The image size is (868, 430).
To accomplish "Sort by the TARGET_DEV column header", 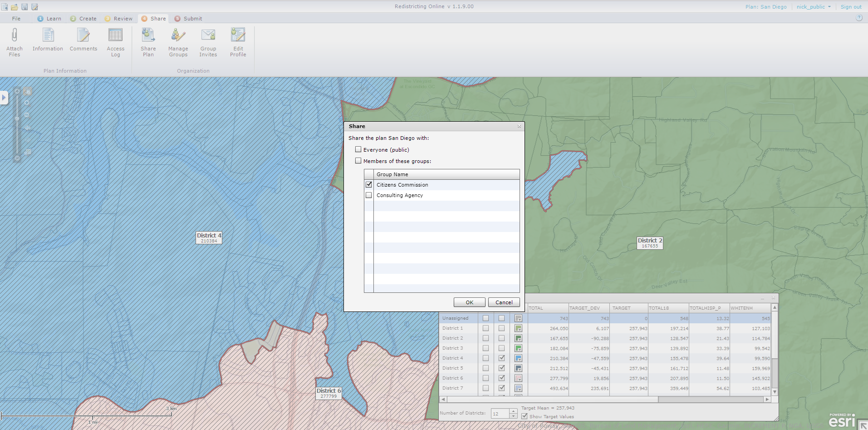I will [x=589, y=308].
